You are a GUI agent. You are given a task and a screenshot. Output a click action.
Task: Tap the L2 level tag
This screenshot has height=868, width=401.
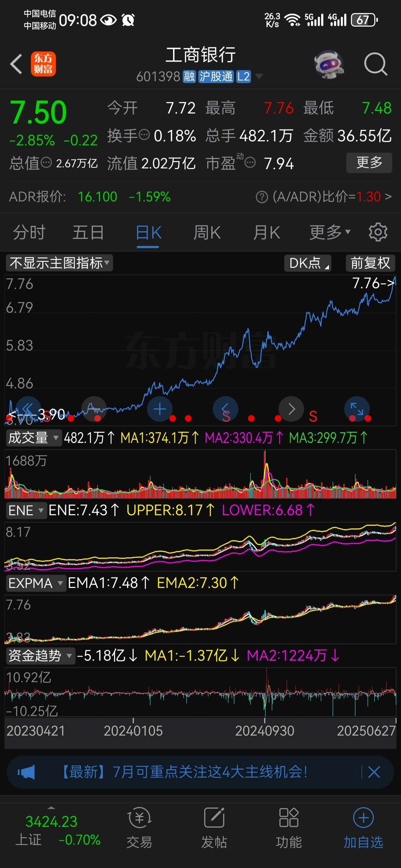point(244,76)
